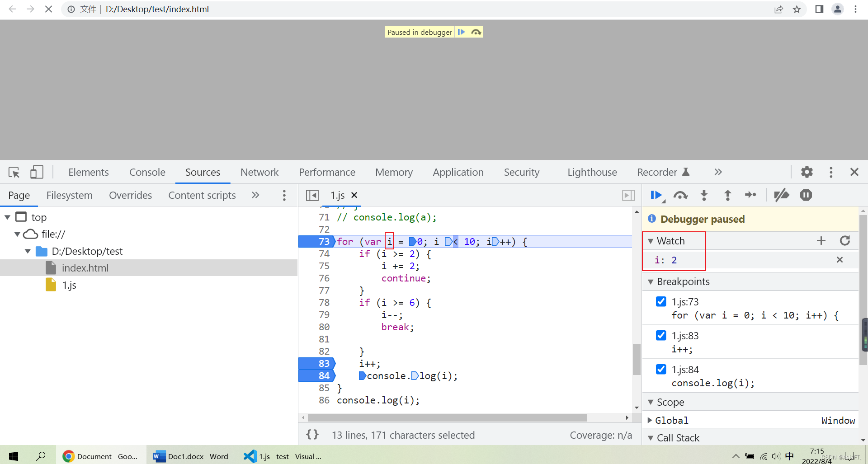Click Step over next function call icon
The height and width of the screenshot is (464, 868).
coord(680,195)
